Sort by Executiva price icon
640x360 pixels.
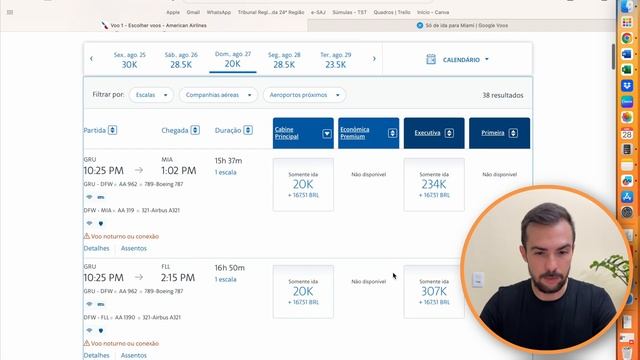[449, 133]
